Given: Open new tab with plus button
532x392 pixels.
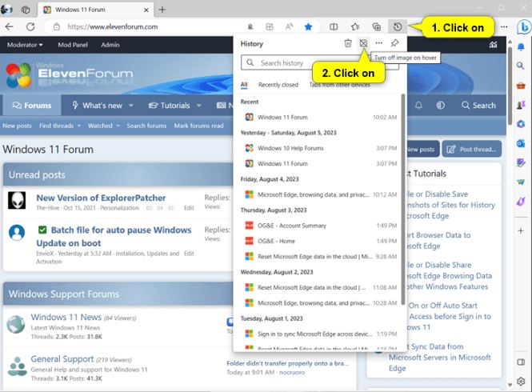Looking at the screenshot, I should 162,10.
